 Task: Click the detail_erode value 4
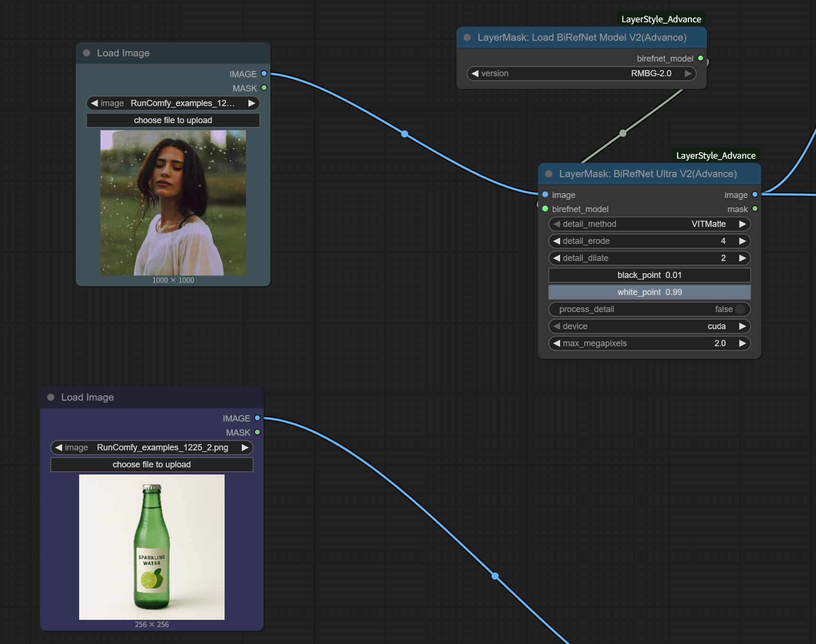(x=723, y=241)
